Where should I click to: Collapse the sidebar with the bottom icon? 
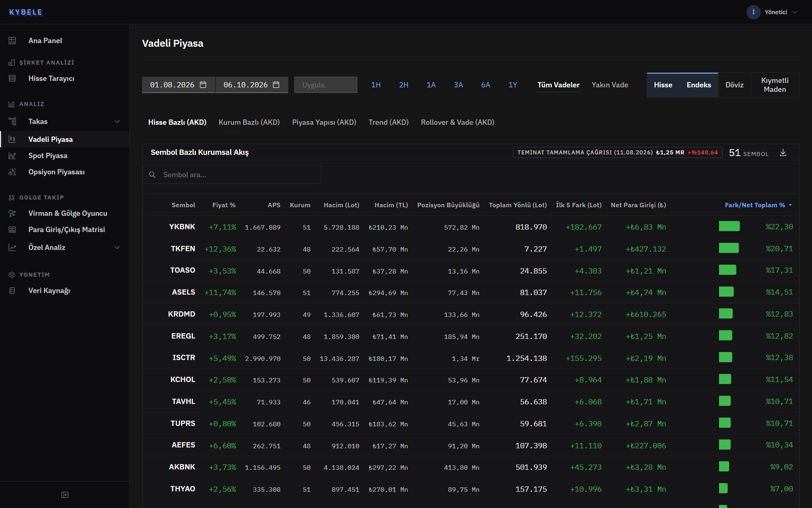click(x=65, y=495)
